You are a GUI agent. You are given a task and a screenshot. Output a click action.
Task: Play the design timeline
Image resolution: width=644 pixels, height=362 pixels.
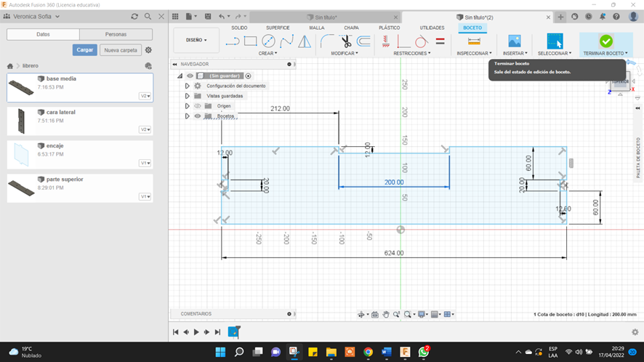pyautogui.click(x=196, y=332)
